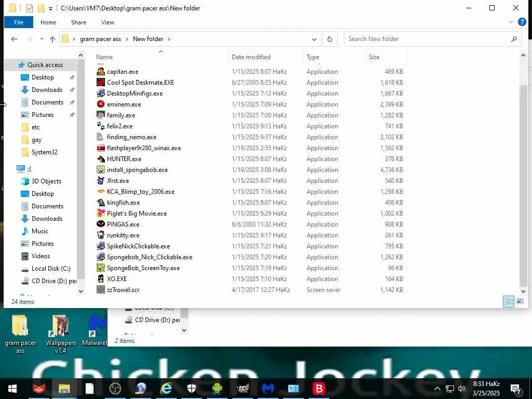532x399 pixels.
Task: Select gram pacer ass desktop folder
Action: pyautogui.click(x=20, y=334)
